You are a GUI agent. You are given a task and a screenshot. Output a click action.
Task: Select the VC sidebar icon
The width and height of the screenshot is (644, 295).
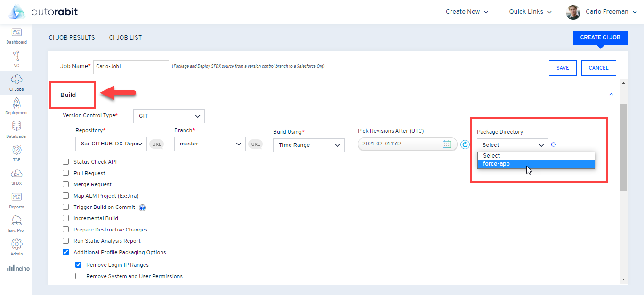pos(16,59)
